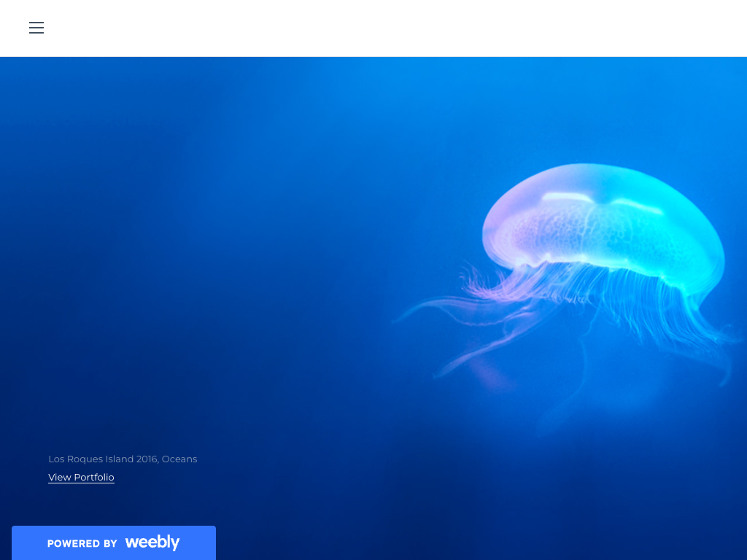Image resolution: width=747 pixels, height=560 pixels.
Task: Click the Powered by Weebly banner
Action: pyautogui.click(x=114, y=542)
